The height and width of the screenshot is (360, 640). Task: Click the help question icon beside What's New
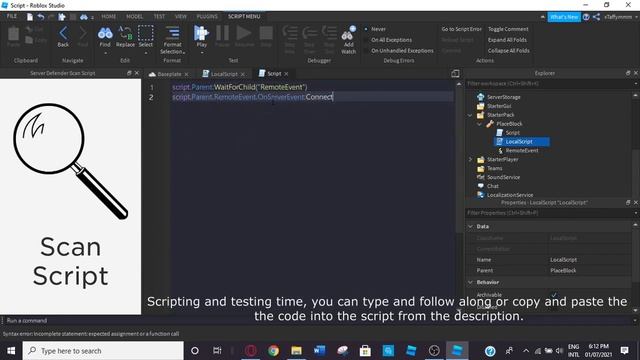point(586,17)
